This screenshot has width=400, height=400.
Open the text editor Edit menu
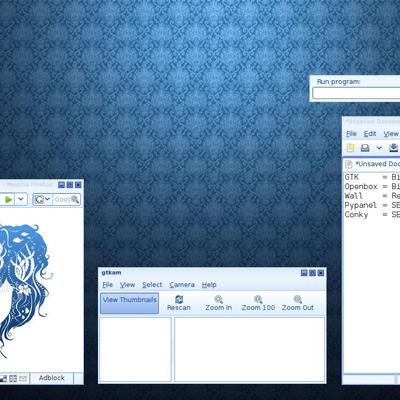tap(370, 134)
